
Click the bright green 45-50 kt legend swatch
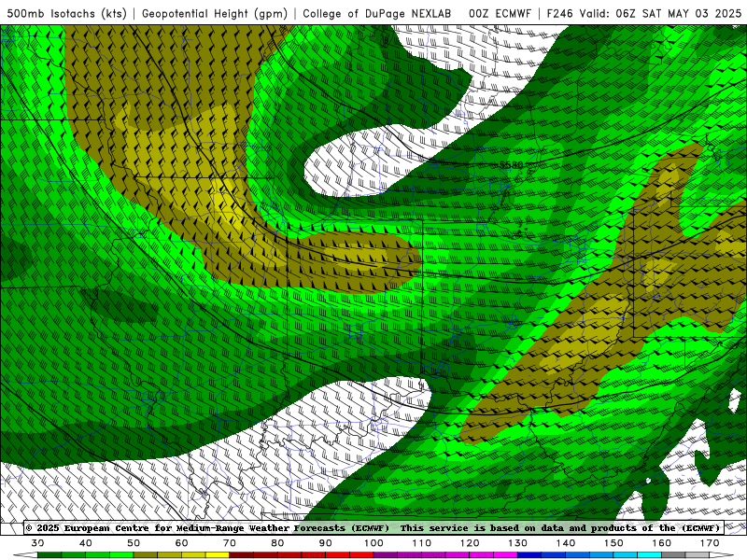[121, 555]
